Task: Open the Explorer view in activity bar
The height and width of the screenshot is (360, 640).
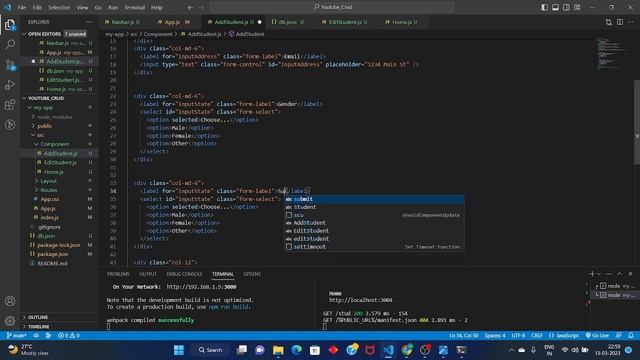Action: 10,25
